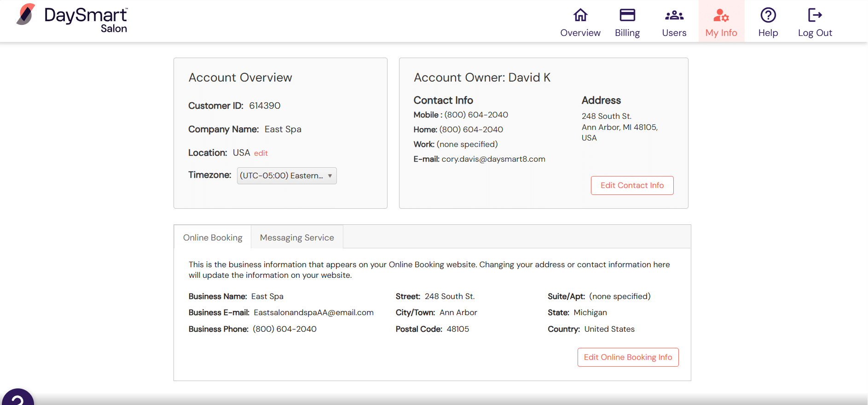Open the Help question mark icon
Viewport: 868px width, 405px height.
tap(768, 15)
